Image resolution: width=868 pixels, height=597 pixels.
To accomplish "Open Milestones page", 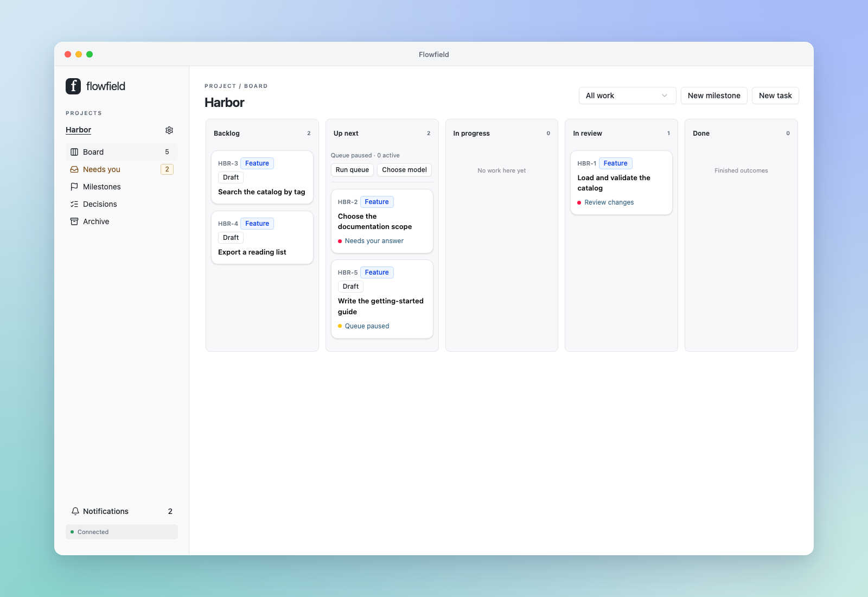I will tap(122, 187).
